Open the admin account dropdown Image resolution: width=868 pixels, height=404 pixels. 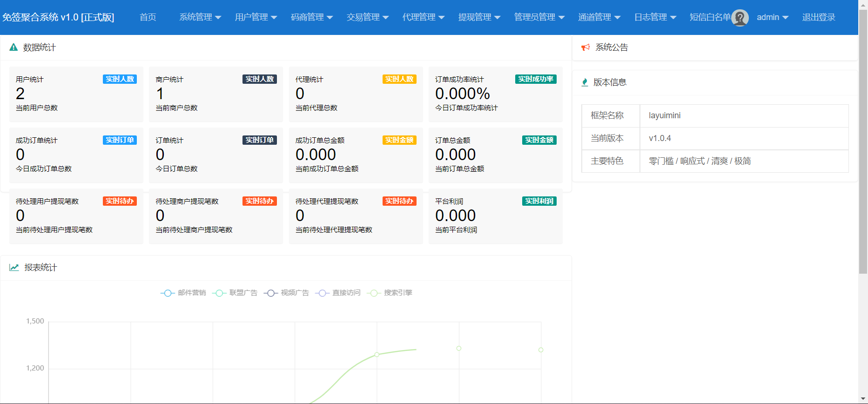pyautogui.click(x=773, y=17)
